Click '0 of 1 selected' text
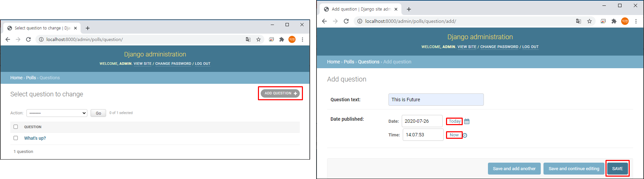 point(121,113)
